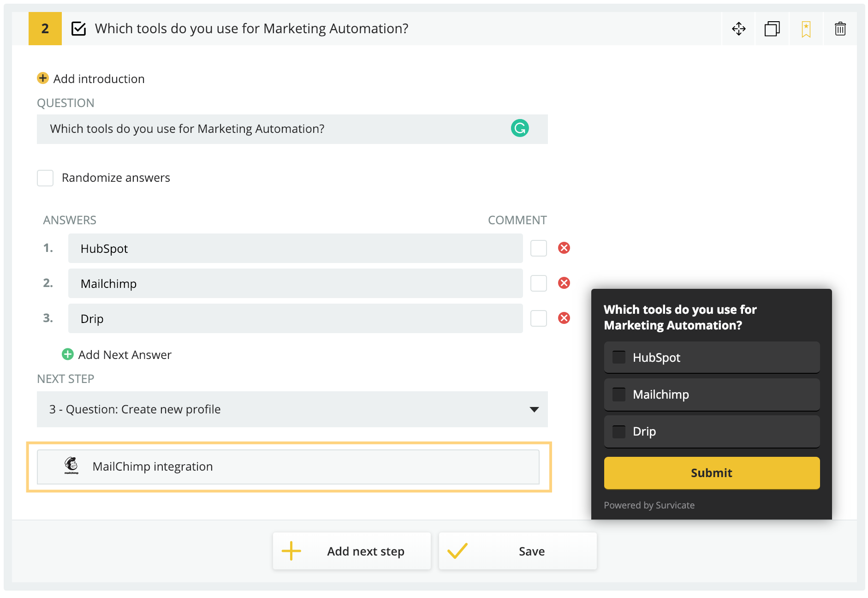The width and height of the screenshot is (868, 598).
Task: Remove the Mailchimp answer with the red X
Action: [564, 283]
